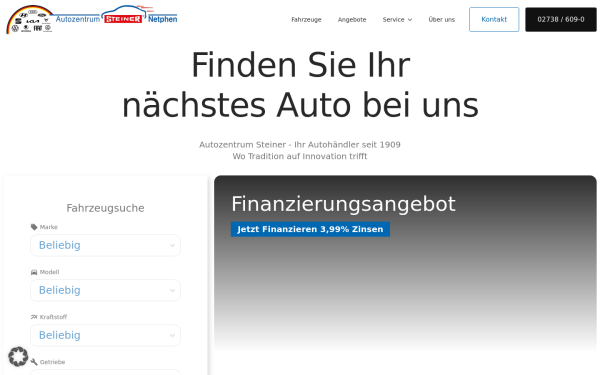Open the Über uns page

coord(442,20)
